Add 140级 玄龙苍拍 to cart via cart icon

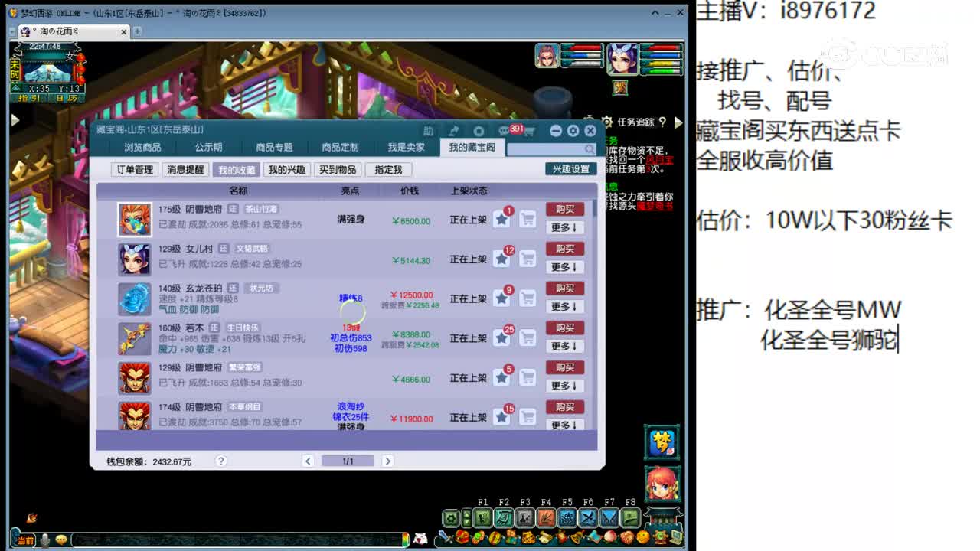(528, 298)
